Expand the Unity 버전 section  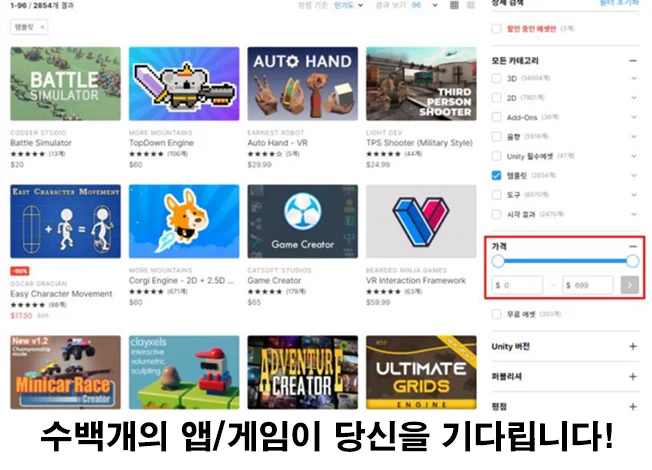633,346
